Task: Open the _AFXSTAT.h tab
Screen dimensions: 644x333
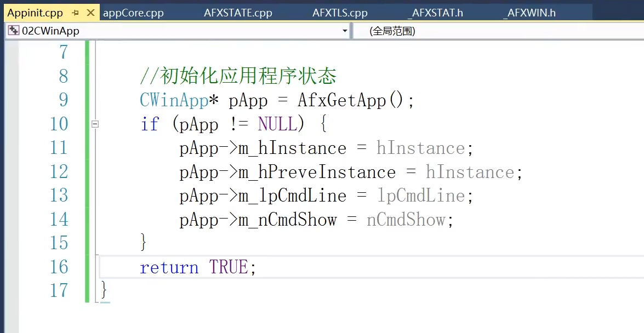Action: [x=435, y=13]
